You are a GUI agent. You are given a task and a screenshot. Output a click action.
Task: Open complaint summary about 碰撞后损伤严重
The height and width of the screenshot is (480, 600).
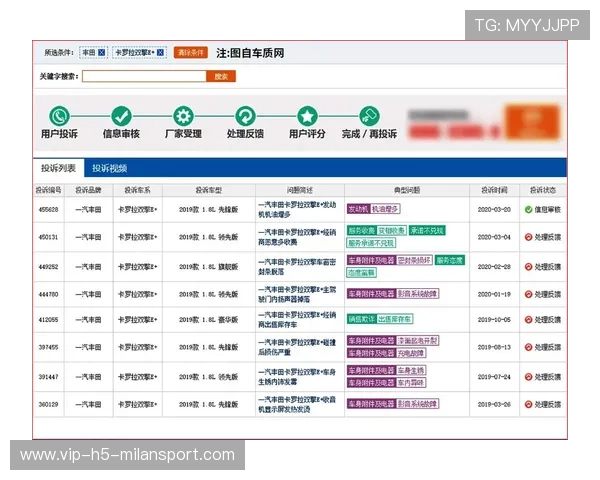(297, 347)
